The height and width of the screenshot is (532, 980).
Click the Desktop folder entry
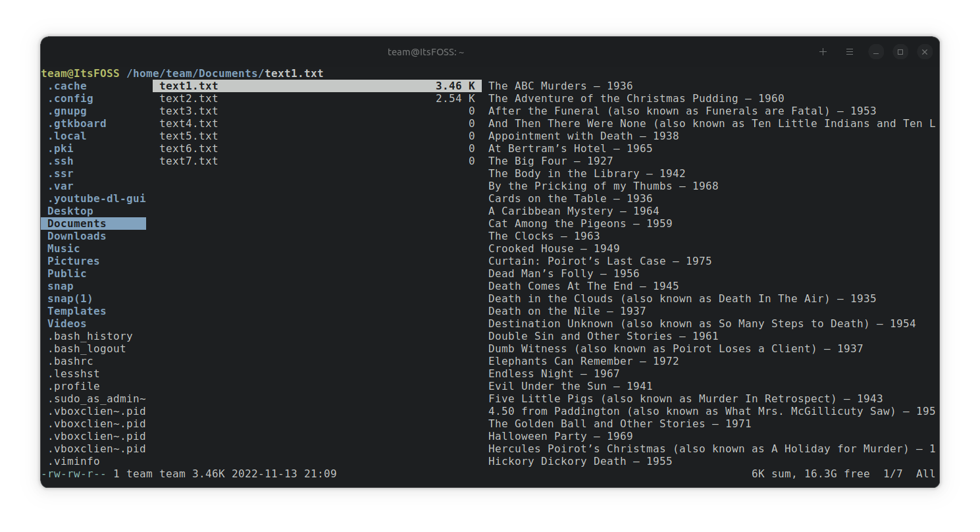coord(70,211)
